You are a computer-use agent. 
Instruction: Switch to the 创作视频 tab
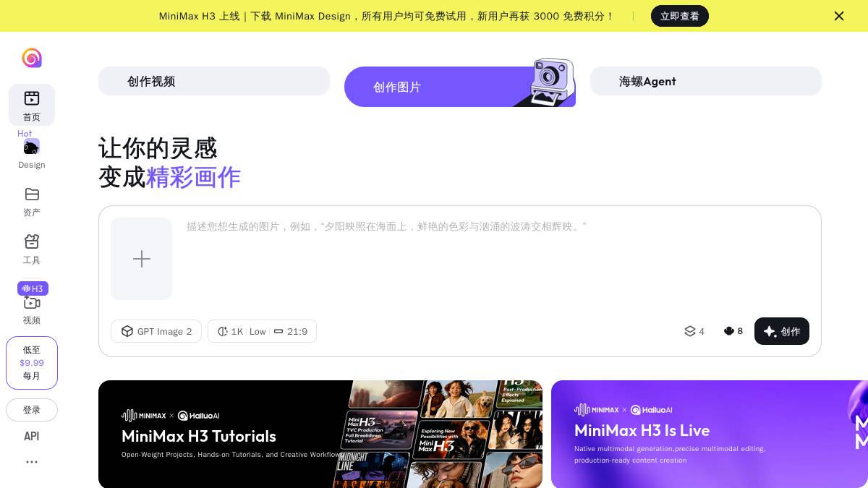pos(214,81)
